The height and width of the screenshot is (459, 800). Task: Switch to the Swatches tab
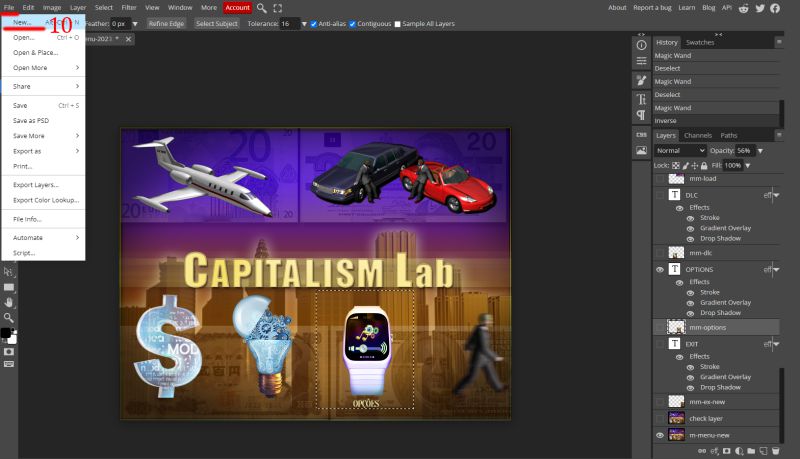point(700,42)
